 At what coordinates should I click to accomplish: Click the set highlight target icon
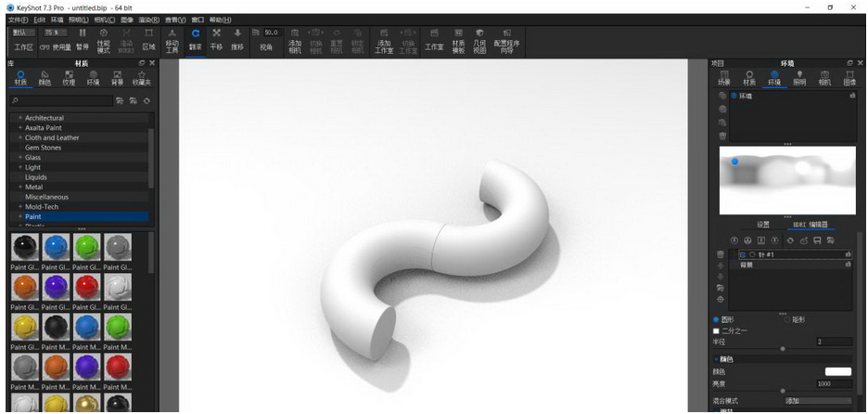tap(721, 299)
